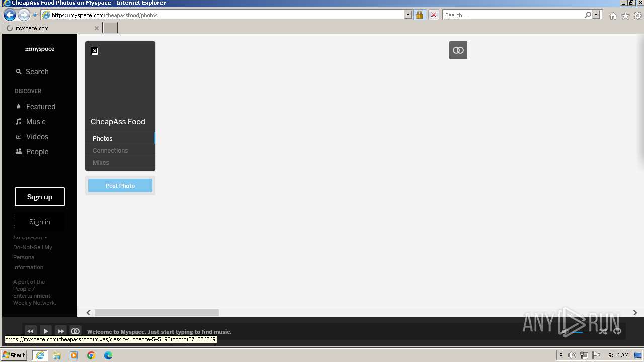Image resolution: width=644 pixels, height=362 pixels.
Task: Show hidden system tray icons
Action: click(x=561, y=355)
